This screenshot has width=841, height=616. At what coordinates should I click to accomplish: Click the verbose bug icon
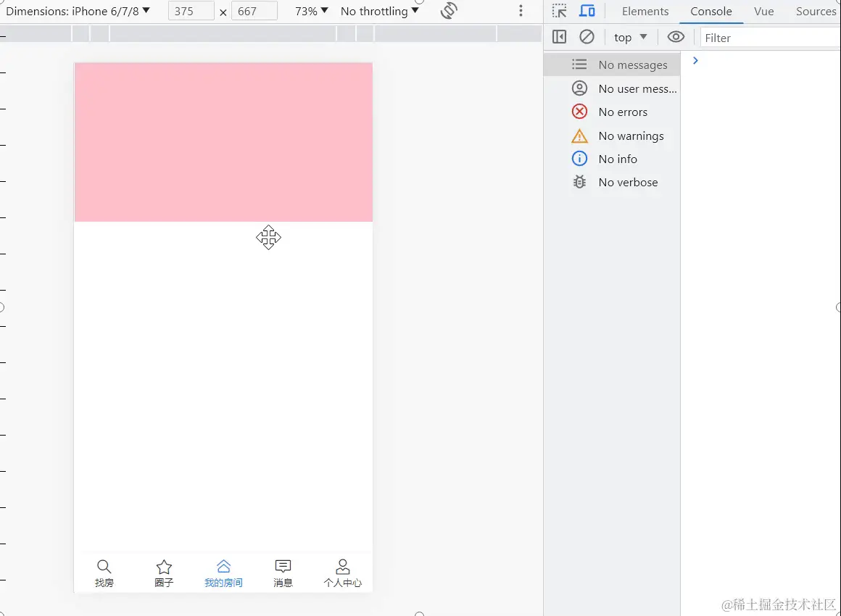579,183
